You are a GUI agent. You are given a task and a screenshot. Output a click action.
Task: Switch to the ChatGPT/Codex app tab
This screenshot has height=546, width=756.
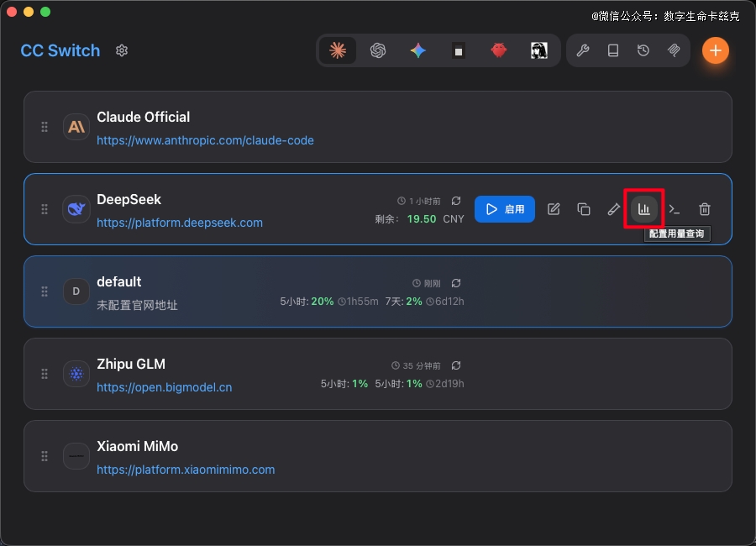378,50
